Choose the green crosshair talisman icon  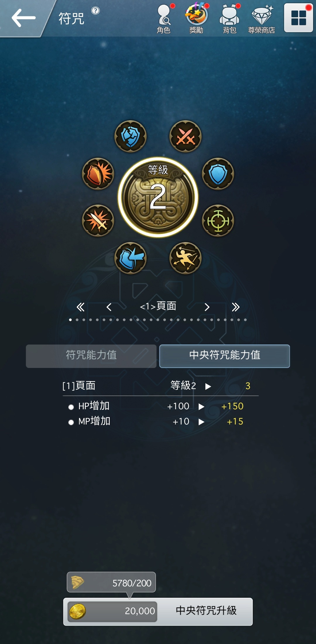click(x=218, y=221)
